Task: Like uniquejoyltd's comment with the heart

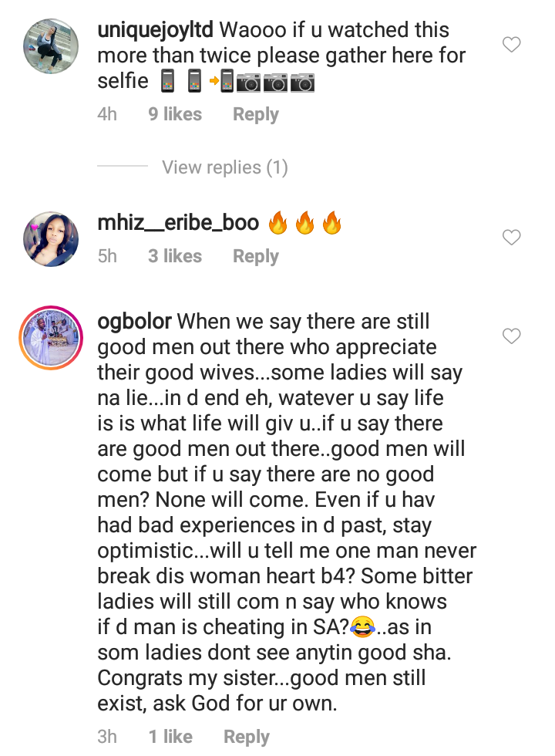Action: pyautogui.click(x=512, y=45)
